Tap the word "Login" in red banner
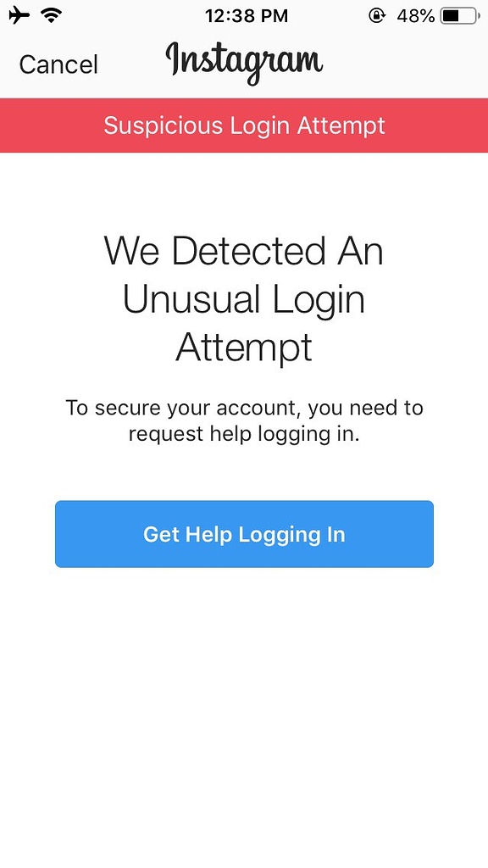 261,127
